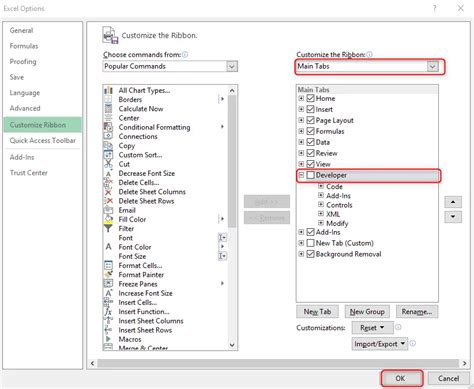Click the Copy command icon

pos(108,146)
